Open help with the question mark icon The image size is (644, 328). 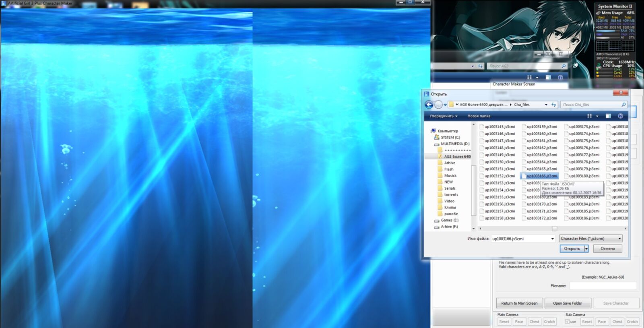click(620, 116)
